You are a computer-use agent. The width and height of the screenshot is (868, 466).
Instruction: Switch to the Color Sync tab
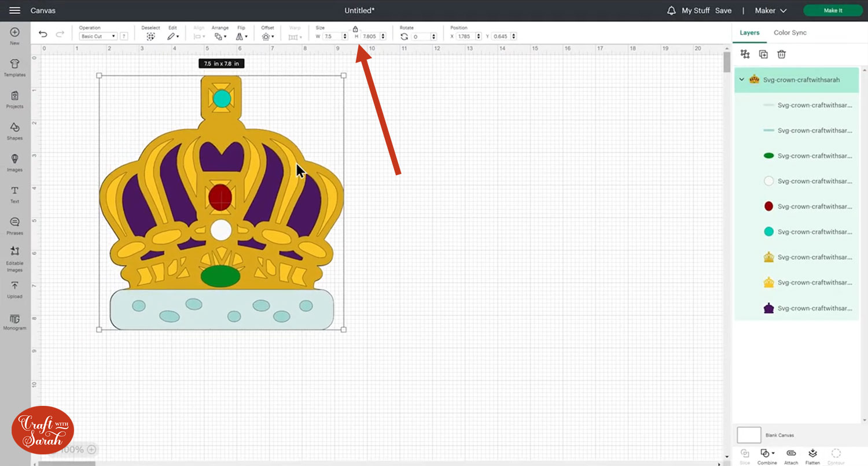790,33
